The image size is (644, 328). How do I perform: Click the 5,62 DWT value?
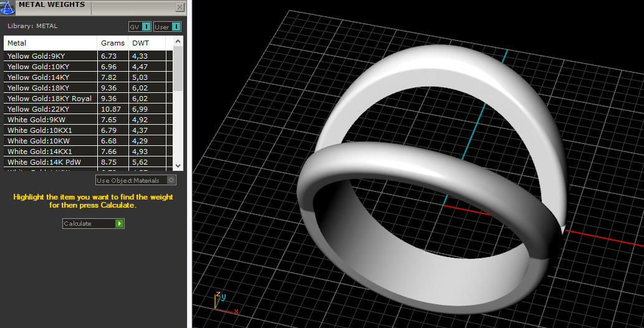(x=140, y=162)
